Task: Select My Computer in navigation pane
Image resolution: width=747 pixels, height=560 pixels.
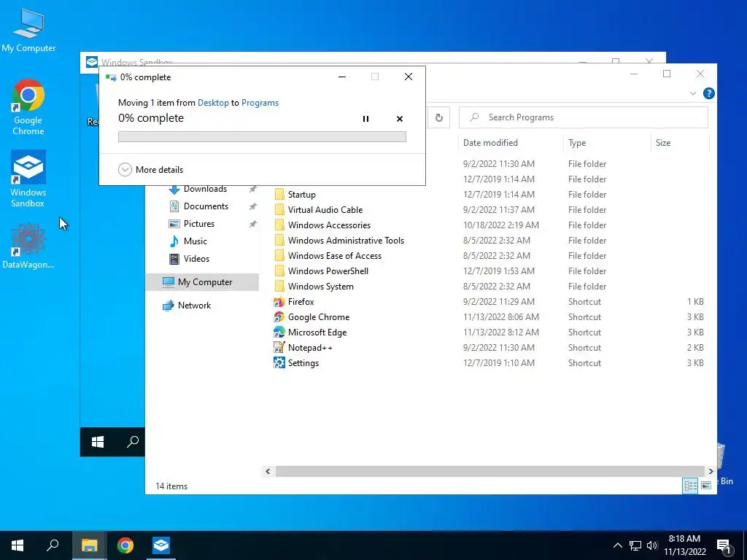Action: [x=203, y=282]
